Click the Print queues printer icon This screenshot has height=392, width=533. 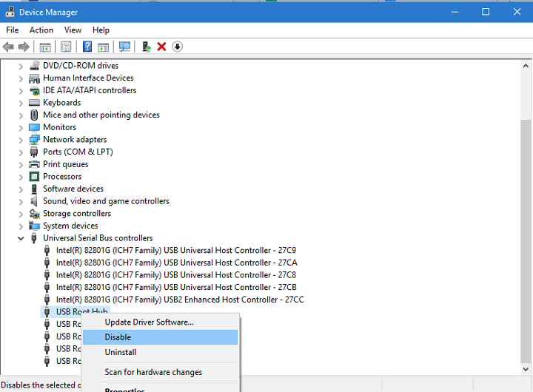[34, 164]
